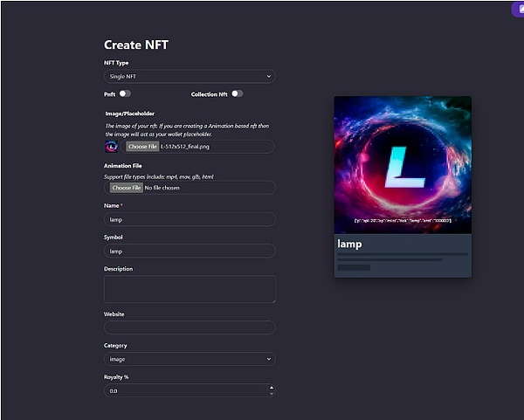Click the purple icon at top-right corner
The height and width of the screenshot is (420, 524).
coord(517,8)
